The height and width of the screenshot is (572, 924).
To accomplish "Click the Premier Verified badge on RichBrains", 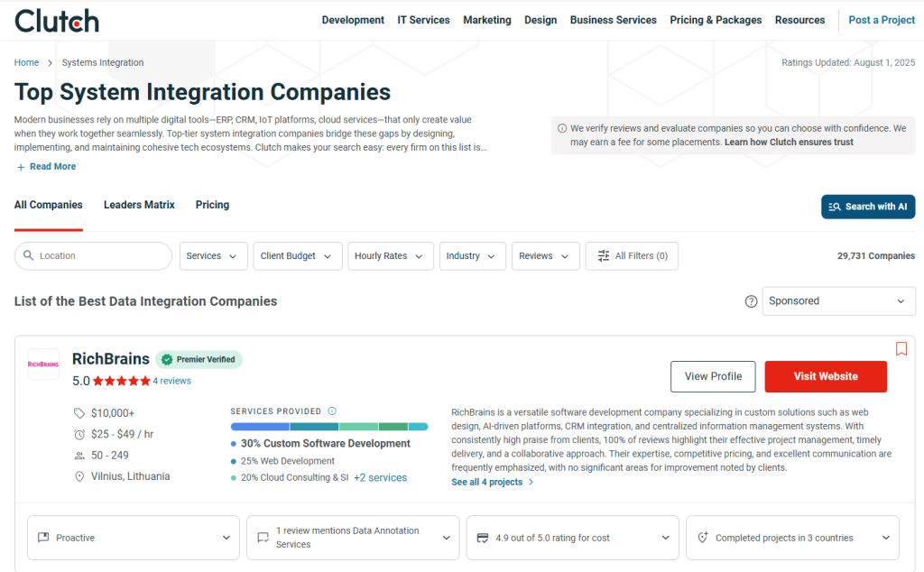I will 199,359.
